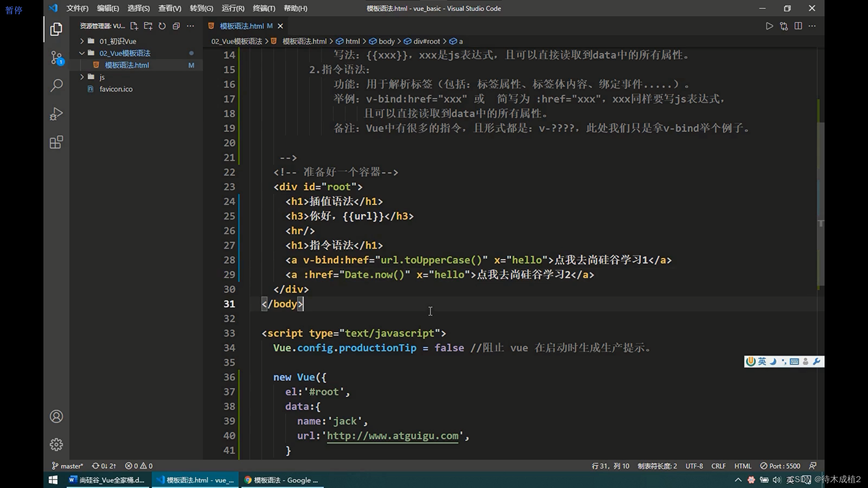Click the IME floating bar keyboard icon
Image resolution: width=868 pixels, height=488 pixels.
click(794, 361)
